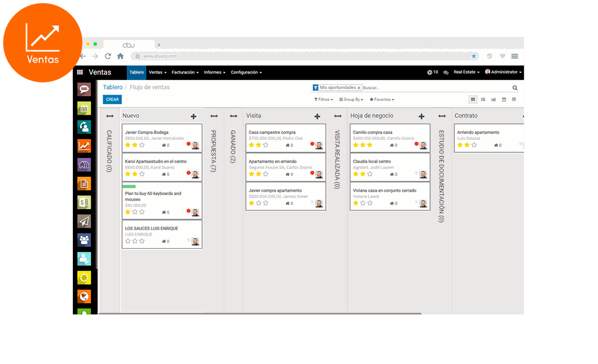The image size is (598, 364).
Task: Open Karol Apartaestudio en el centro card
Action: 162,167
